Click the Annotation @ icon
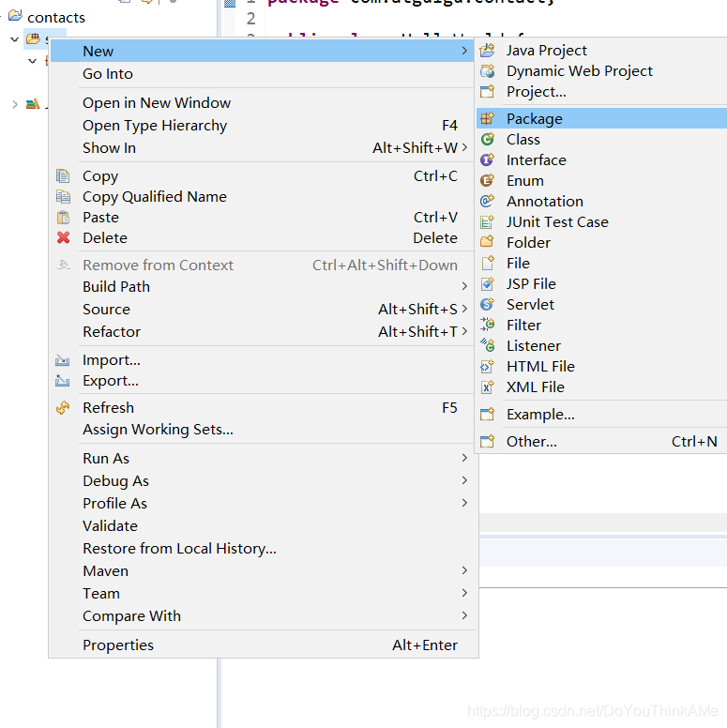 click(487, 201)
